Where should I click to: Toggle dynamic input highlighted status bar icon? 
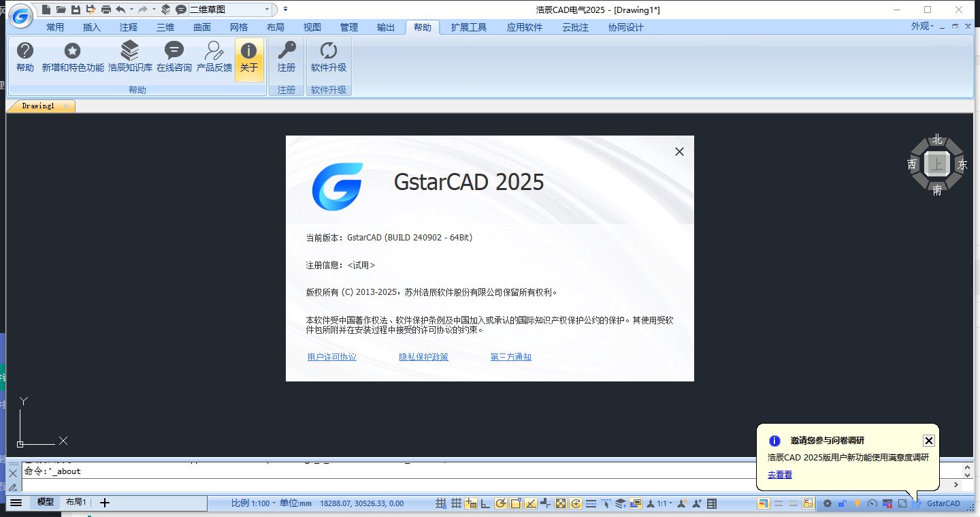(x=471, y=503)
